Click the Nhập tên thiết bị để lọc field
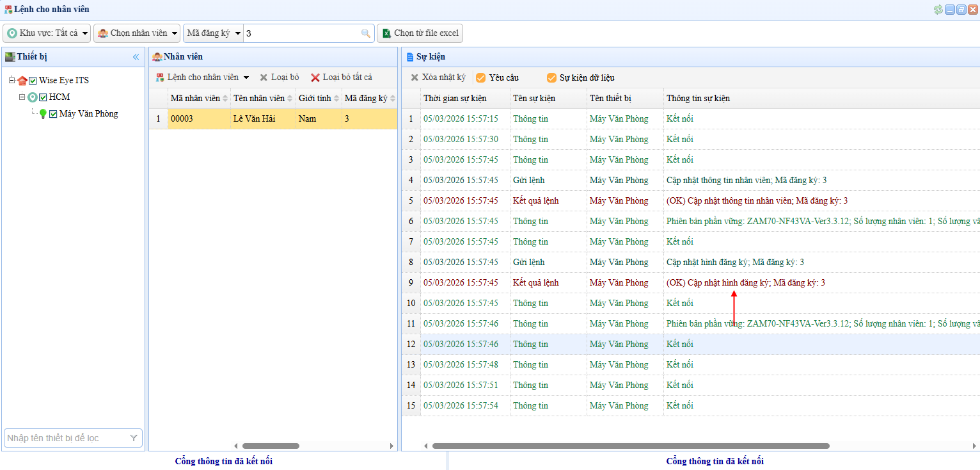Viewport: 980px width, 470px height. tap(65, 438)
